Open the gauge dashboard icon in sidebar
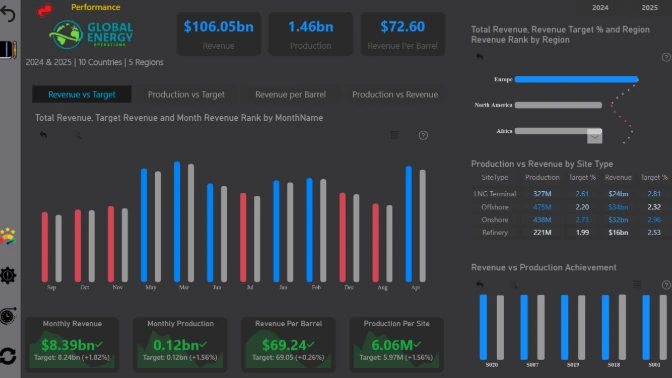Screen dimensions: 672x378 click(x=8, y=237)
